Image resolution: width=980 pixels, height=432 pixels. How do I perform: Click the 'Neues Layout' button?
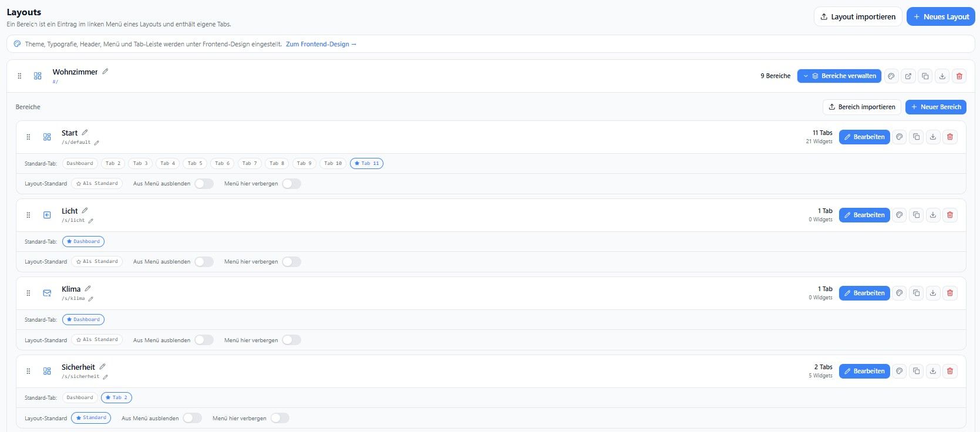941,16
